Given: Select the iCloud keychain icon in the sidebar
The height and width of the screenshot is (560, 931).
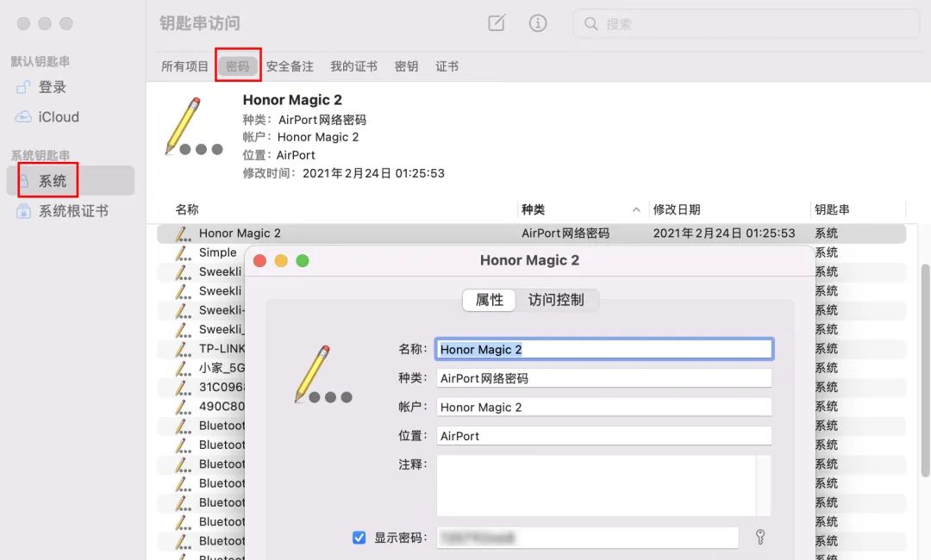Looking at the screenshot, I should coord(24,116).
